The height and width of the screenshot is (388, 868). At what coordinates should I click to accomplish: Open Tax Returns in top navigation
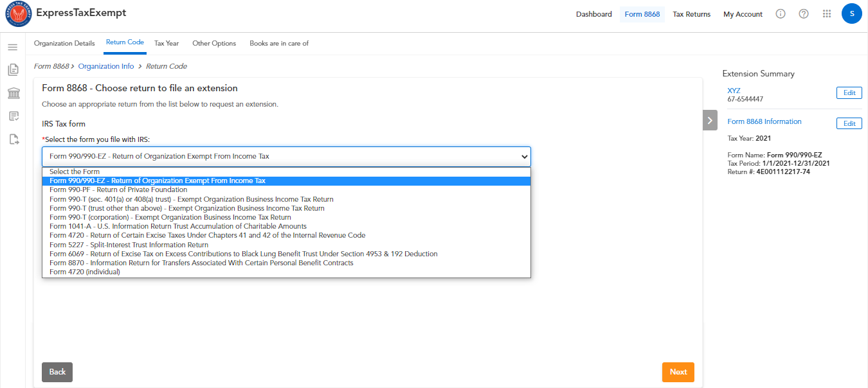(692, 14)
